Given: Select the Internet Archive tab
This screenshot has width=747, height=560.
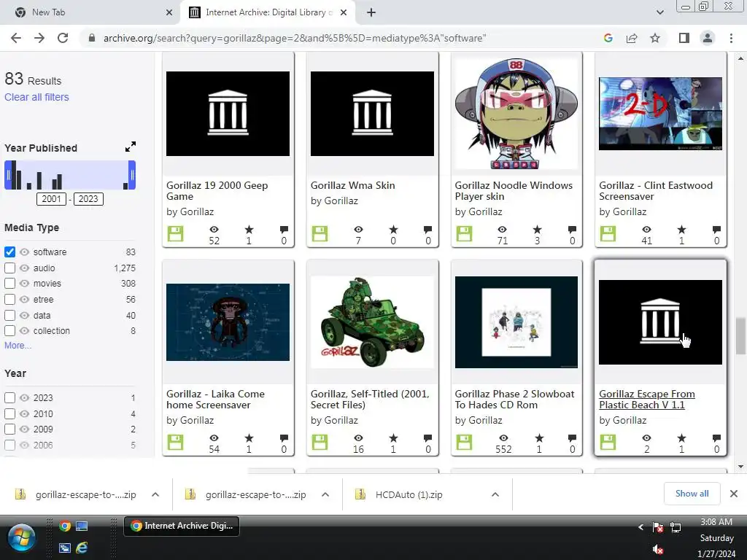Looking at the screenshot, I should point(267,12).
